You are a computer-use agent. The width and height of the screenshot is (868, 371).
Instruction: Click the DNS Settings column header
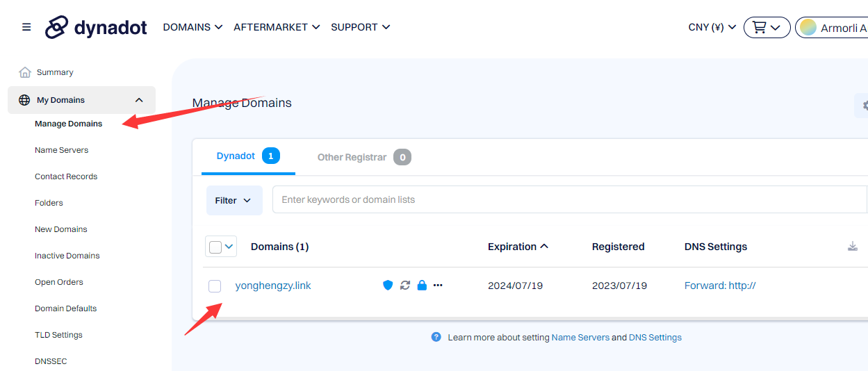coord(716,247)
